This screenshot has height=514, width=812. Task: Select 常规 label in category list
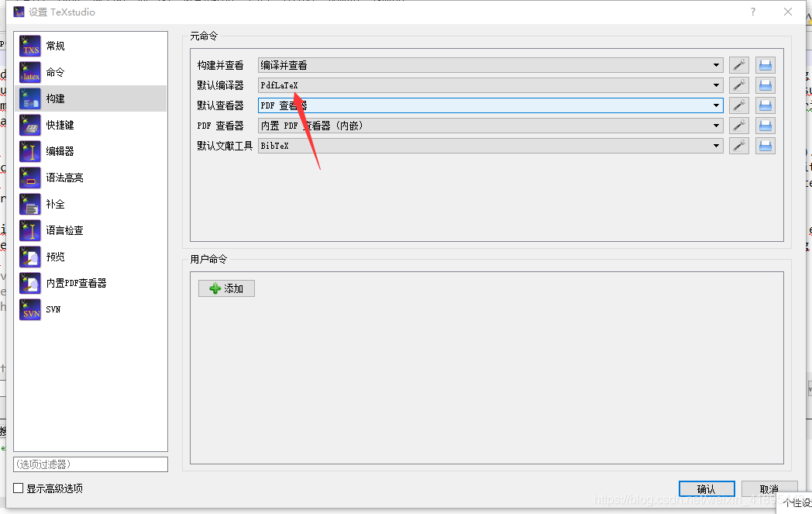[x=56, y=46]
